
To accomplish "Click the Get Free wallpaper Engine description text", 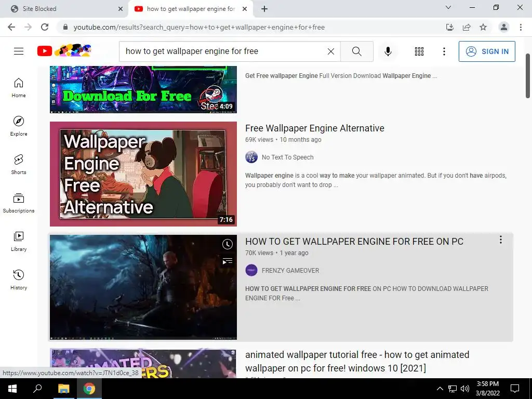I will (x=341, y=76).
